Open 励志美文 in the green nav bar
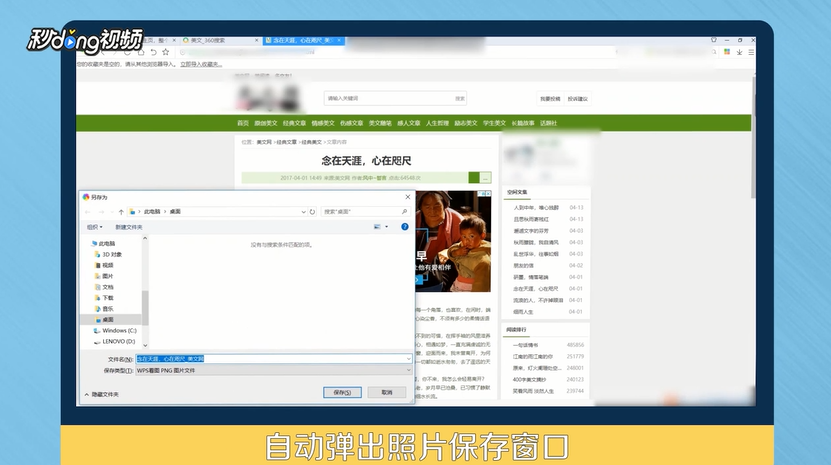Viewport: 831px width, 465px height. coord(466,123)
